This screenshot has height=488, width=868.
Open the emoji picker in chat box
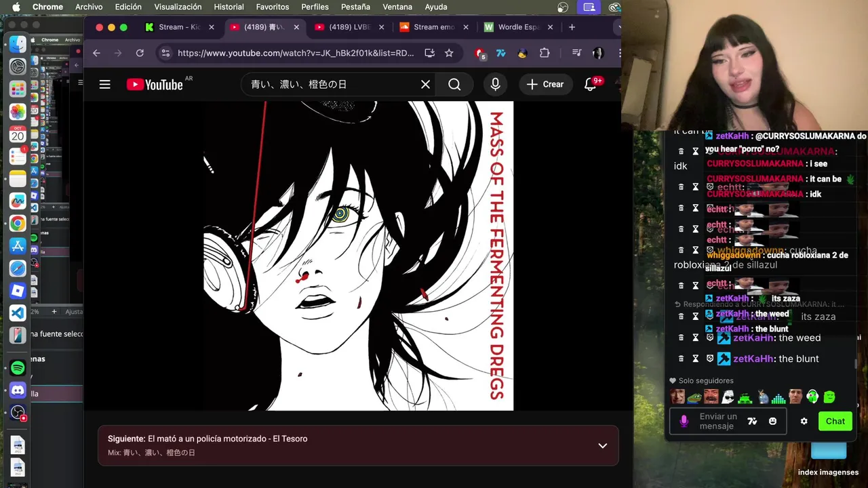(x=772, y=421)
